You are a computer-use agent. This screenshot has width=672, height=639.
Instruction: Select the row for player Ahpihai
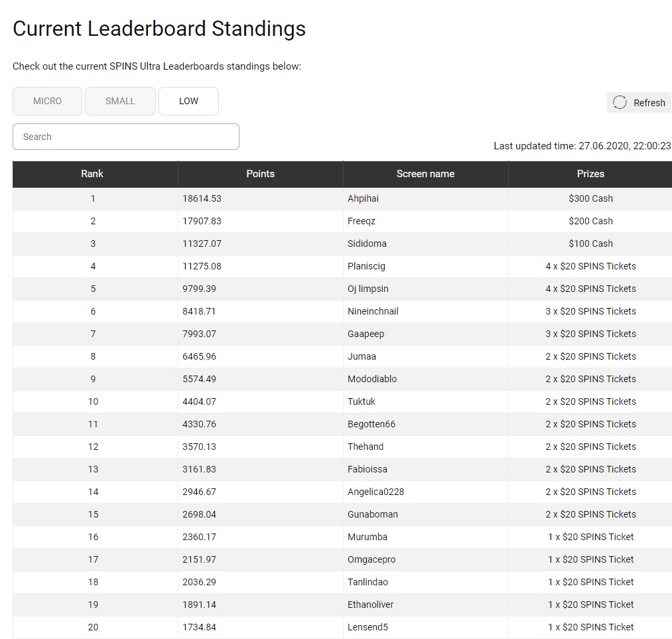click(x=363, y=198)
